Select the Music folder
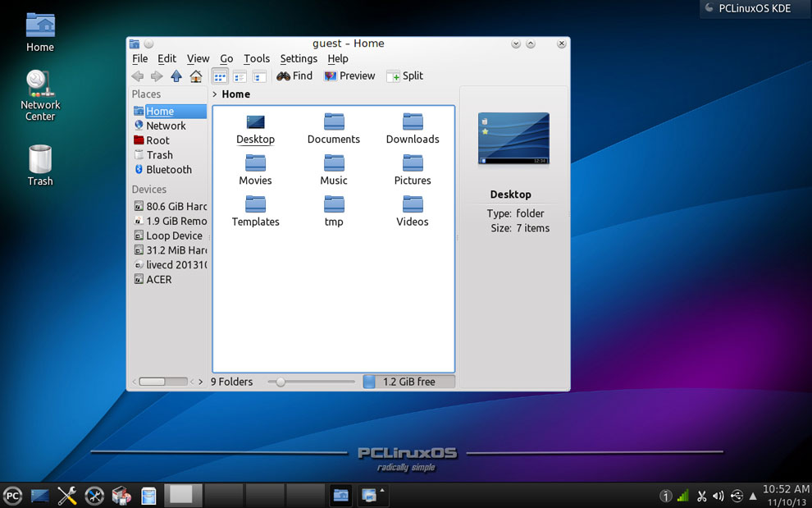812x508 pixels. click(x=334, y=170)
